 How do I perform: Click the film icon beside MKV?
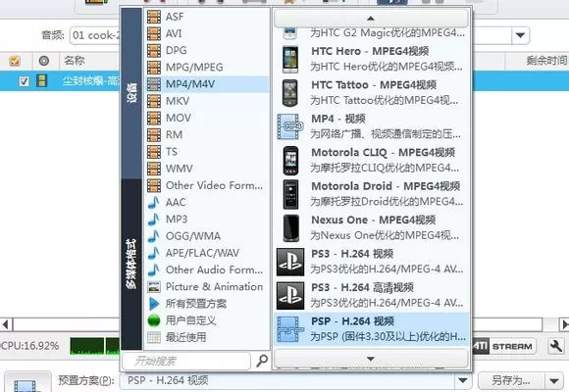pyautogui.click(x=154, y=101)
